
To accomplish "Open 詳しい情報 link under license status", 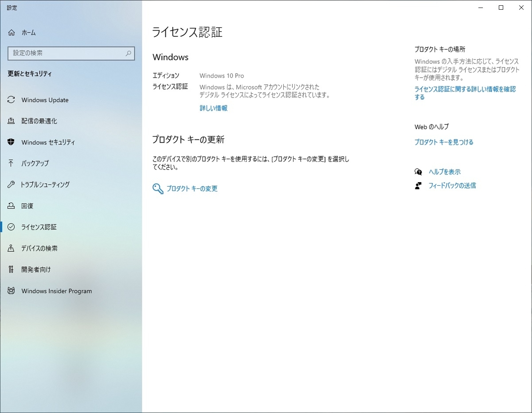I will point(213,108).
